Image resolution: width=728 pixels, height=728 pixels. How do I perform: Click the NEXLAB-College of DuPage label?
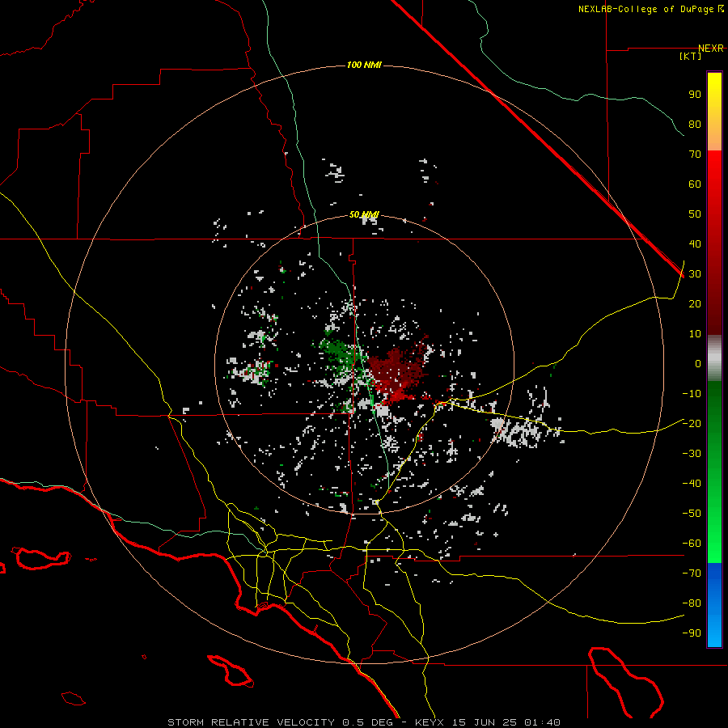click(650, 9)
